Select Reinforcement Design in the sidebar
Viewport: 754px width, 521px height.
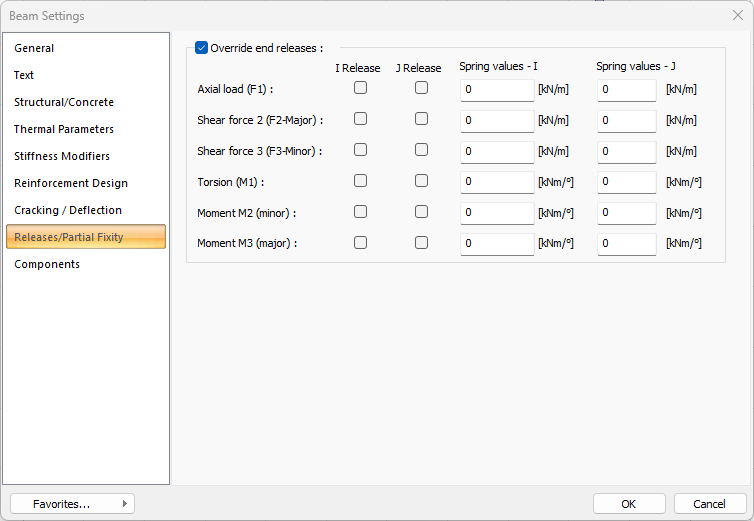click(x=71, y=183)
